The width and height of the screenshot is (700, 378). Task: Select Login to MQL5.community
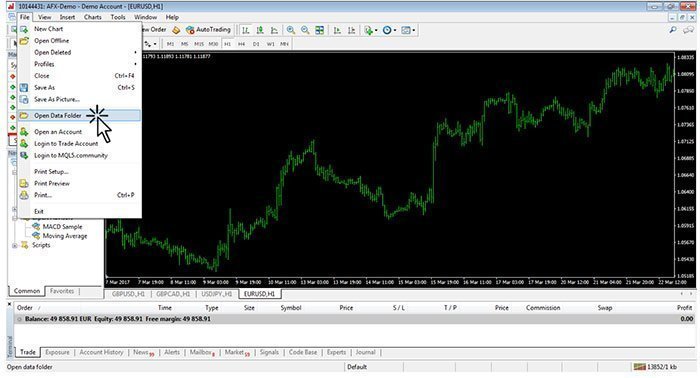pyautogui.click(x=79, y=155)
